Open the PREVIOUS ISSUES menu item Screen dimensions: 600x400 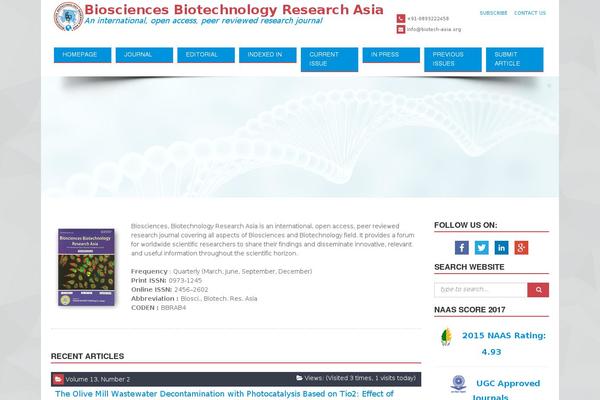453,59
